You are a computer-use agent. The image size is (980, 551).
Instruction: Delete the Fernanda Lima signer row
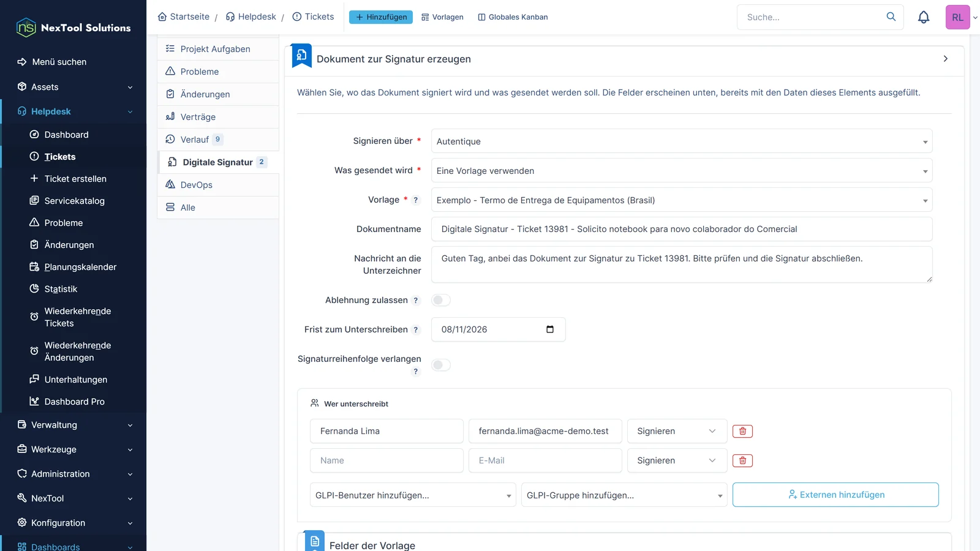coord(742,431)
